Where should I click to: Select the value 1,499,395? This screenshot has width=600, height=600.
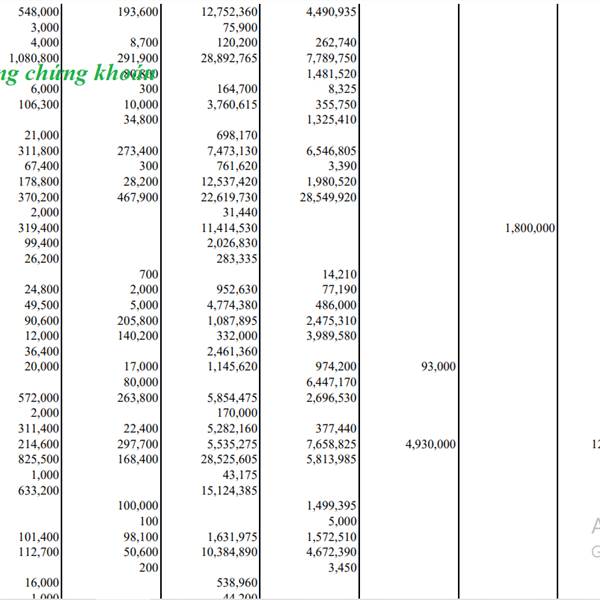(331, 505)
